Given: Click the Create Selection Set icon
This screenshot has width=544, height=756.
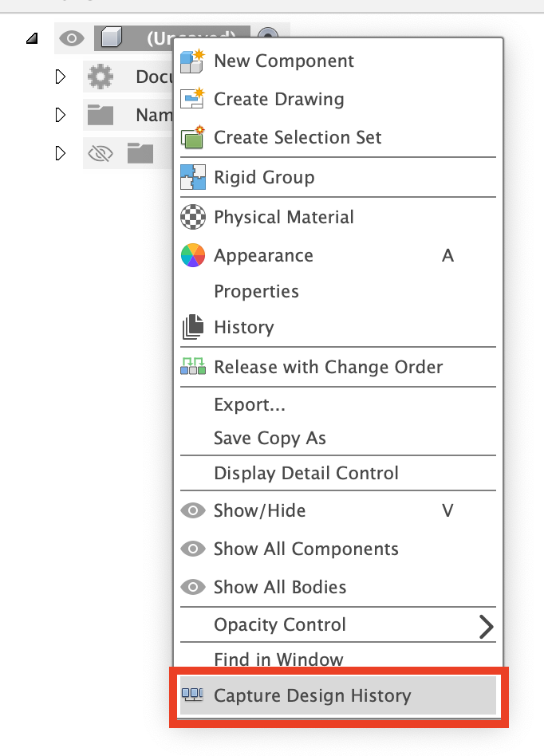Looking at the screenshot, I should (x=193, y=138).
